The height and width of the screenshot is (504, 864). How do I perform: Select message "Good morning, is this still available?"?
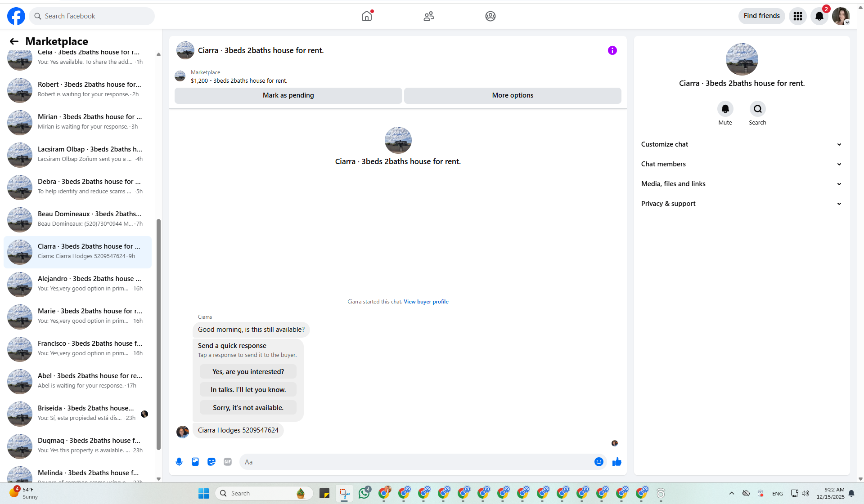251,330
